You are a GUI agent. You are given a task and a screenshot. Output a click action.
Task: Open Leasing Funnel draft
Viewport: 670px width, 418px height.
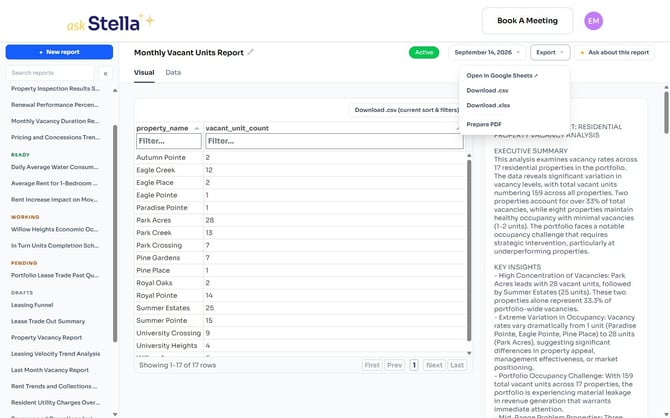(32, 305)
